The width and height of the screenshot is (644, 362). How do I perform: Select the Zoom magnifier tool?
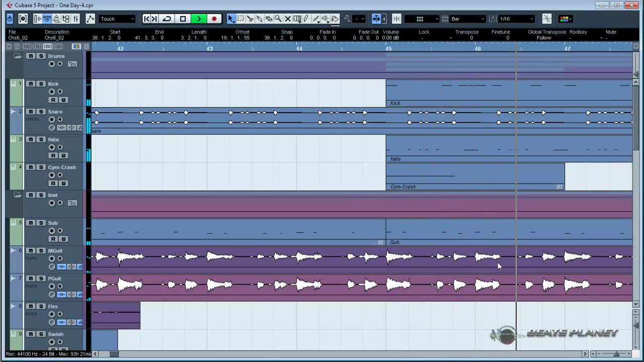tap(278, 19)
